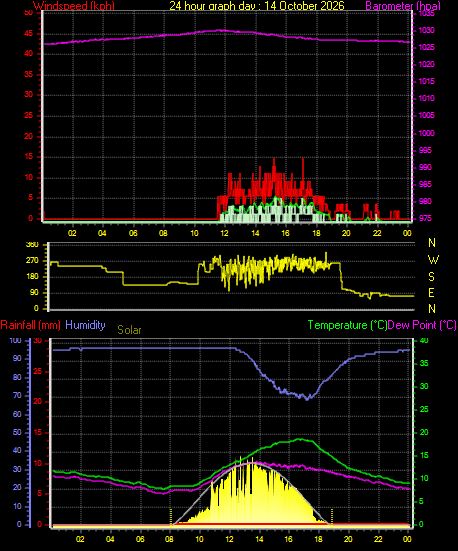Click barometer axis value 1015

click(x=426, y=81)
